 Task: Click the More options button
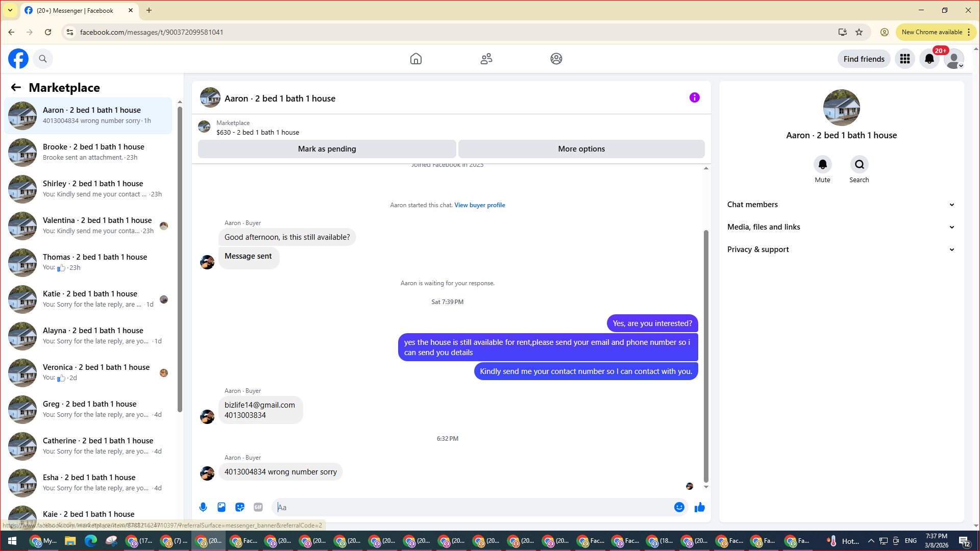(581, 149)
